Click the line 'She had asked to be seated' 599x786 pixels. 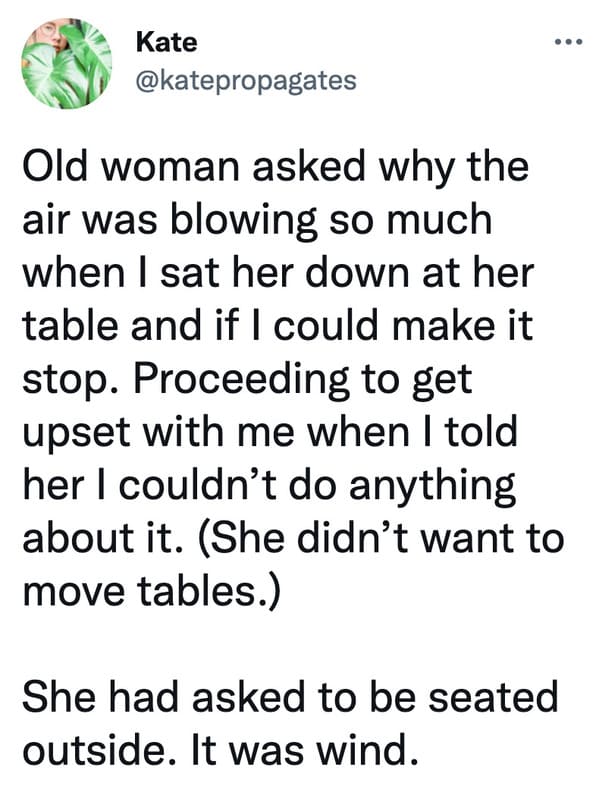click(x=290, y=698)
